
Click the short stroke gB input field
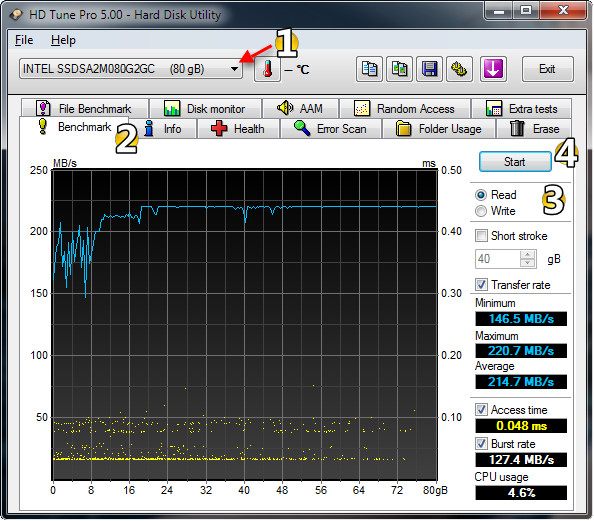498,259
